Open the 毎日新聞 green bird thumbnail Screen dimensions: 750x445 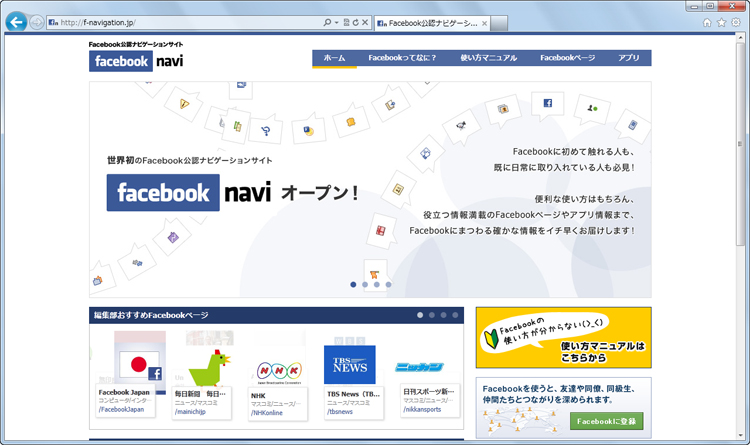[x=210, y=367]
